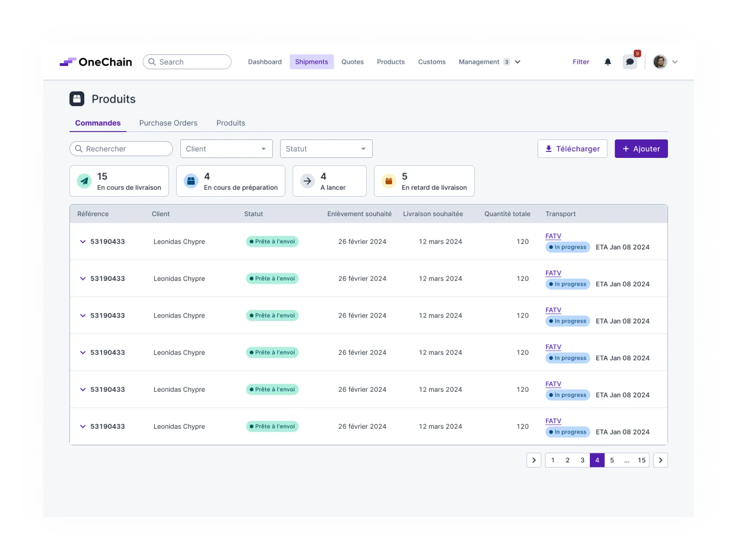Click the Référence column header

point(93,214)
